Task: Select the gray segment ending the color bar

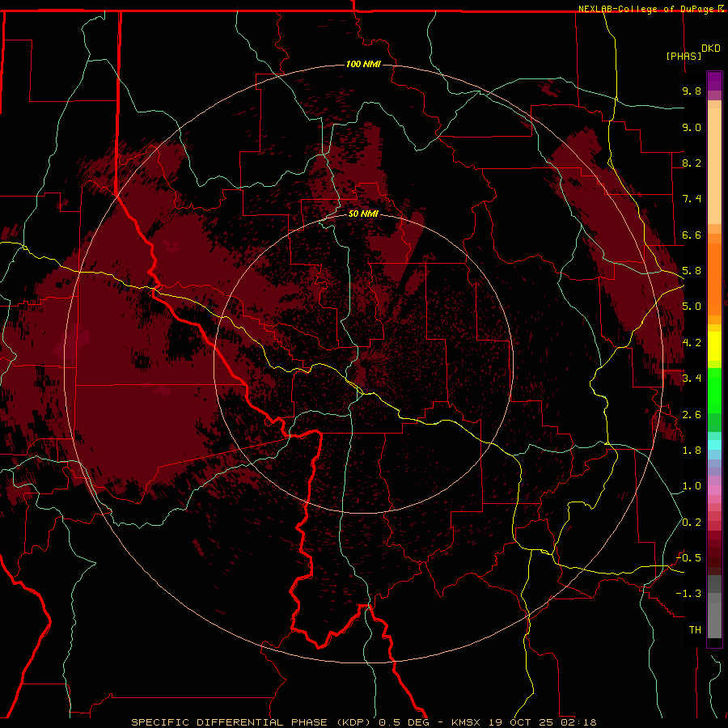Action: [714, 608]
